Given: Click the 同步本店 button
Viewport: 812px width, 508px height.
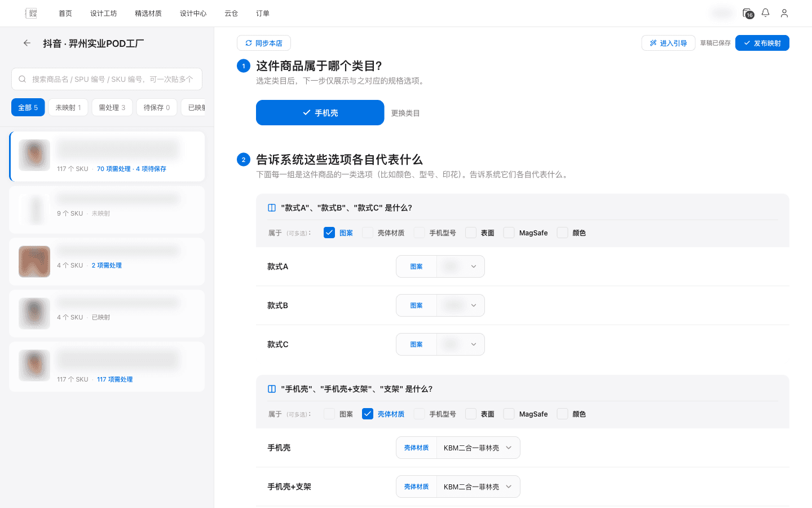Looking at the screenshot, I should (264, 43).
